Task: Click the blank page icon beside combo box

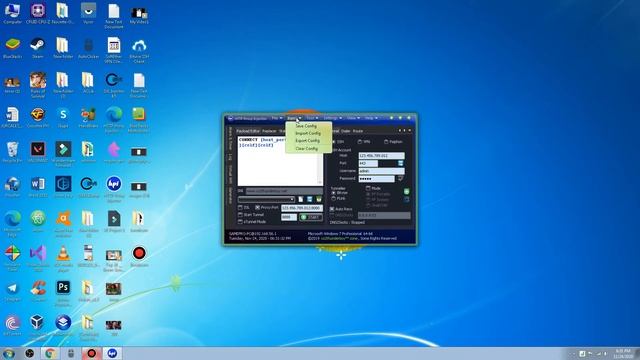Action: (301, 199)
